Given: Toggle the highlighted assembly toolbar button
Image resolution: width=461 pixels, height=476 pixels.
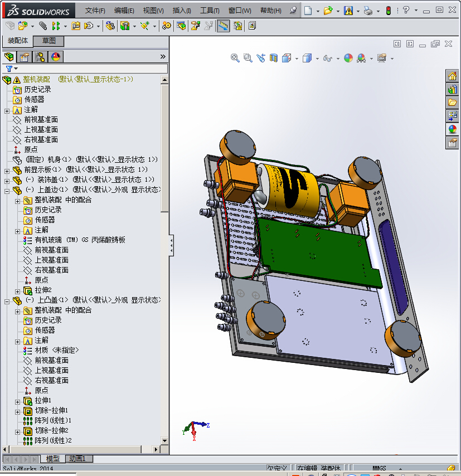Looking at the screenshot, I should pyautogui.click(x=223, y=26).
